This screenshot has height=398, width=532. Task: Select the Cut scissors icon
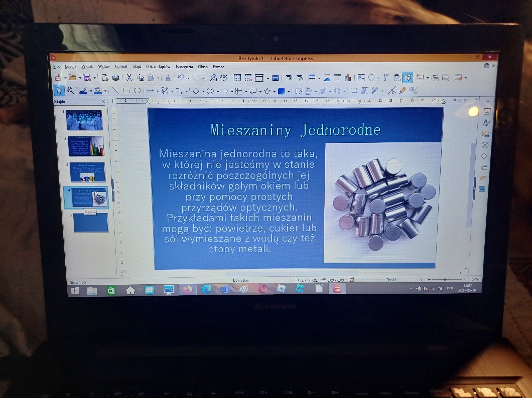[x=129, y=77]
